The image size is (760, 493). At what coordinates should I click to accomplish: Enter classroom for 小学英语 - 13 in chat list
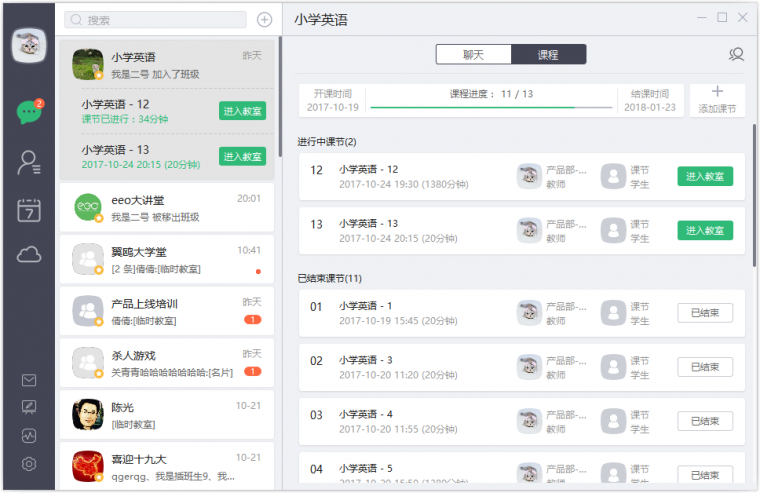[242, 156]
